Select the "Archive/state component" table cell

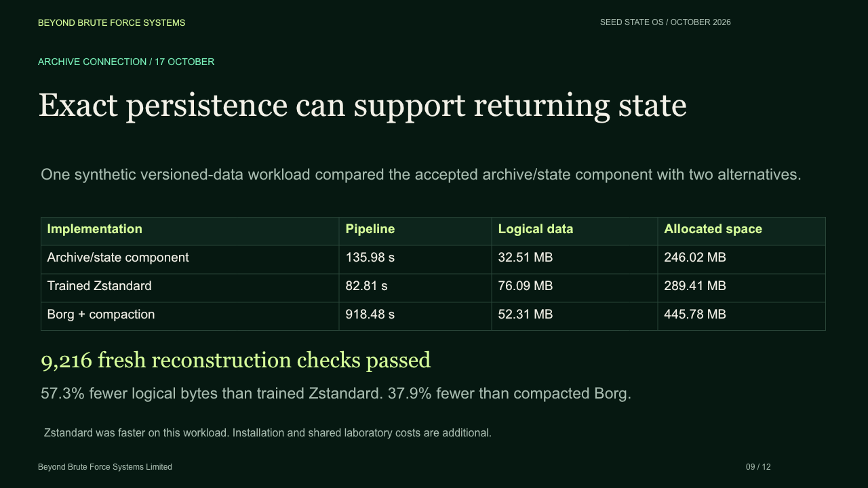(x=190, y=260)
